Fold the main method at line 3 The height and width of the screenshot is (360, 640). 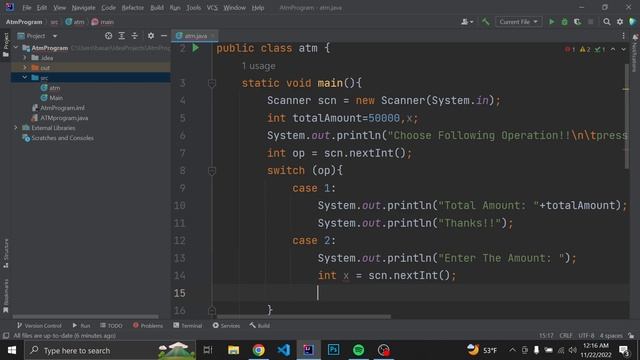(211, 83)
